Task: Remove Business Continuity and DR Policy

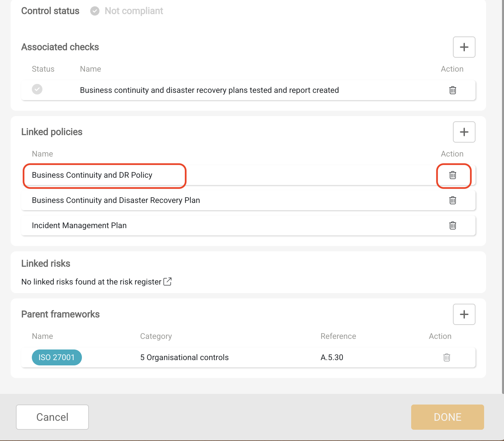Action: (453, 175)
